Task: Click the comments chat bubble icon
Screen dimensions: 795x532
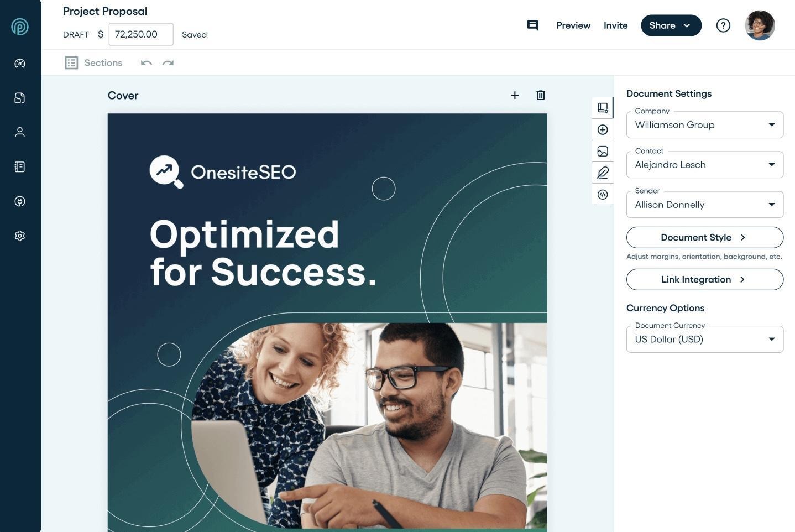Action: coord(532,25)
